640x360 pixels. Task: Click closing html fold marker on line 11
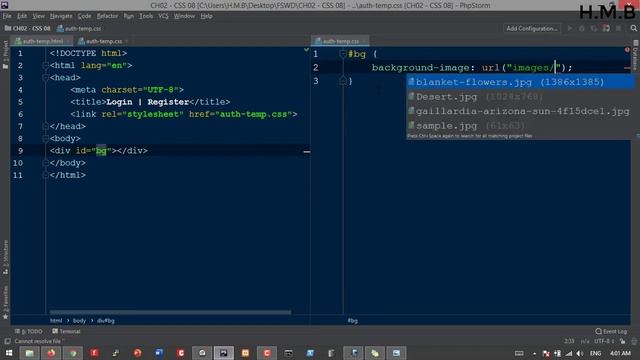pos(45,175)
